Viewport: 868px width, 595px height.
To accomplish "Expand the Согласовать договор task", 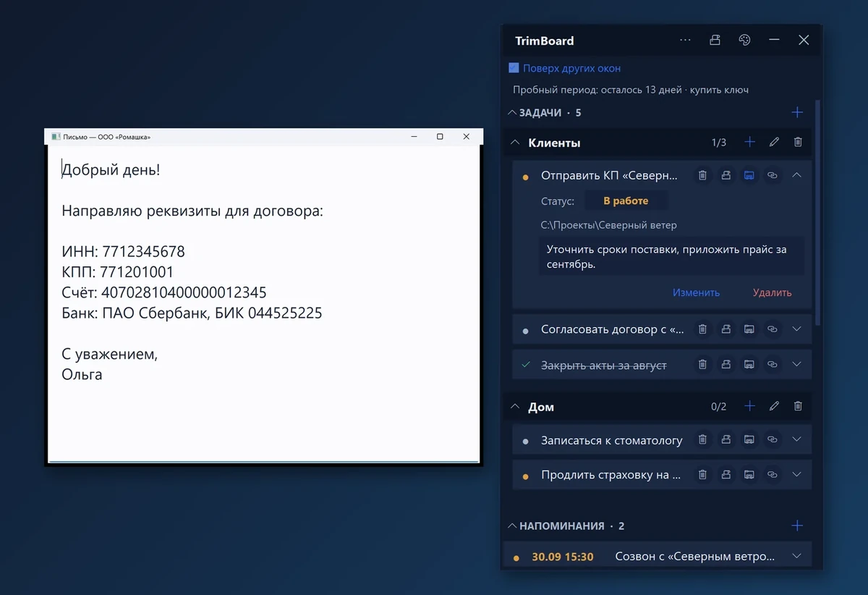I will (796, 329).
